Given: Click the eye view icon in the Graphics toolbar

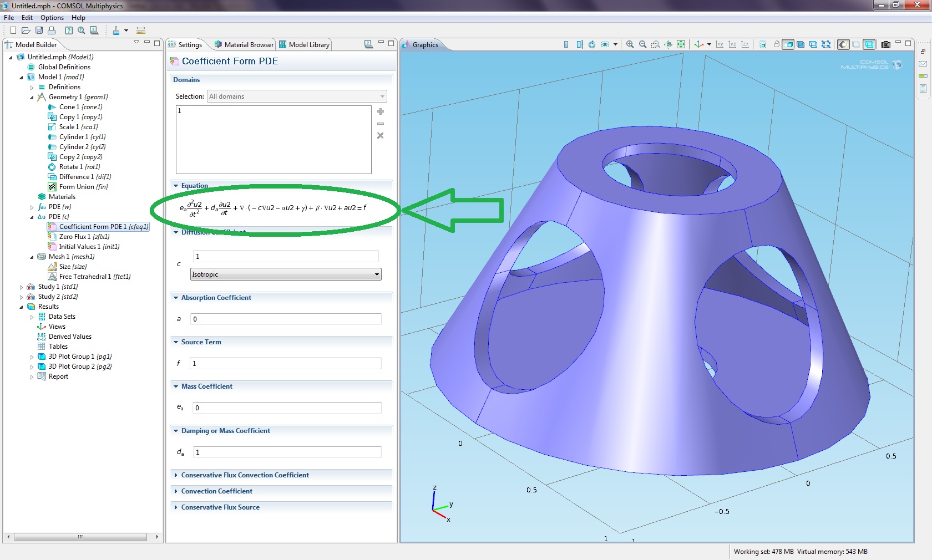Looking at the screenshot, I should 605,44.
